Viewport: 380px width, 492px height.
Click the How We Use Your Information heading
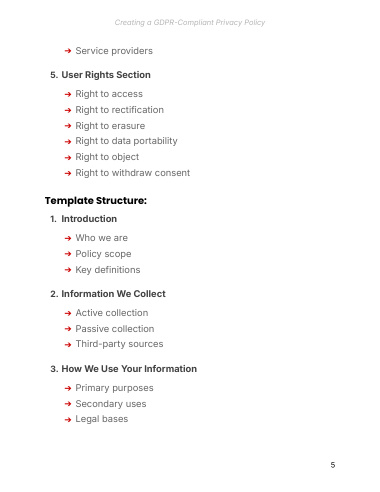click(129, 369)
